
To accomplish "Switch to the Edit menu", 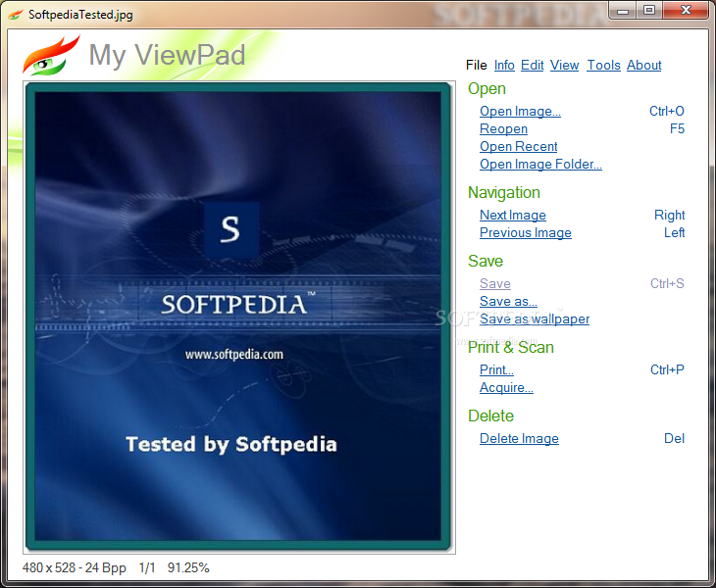I will point(532,66).
